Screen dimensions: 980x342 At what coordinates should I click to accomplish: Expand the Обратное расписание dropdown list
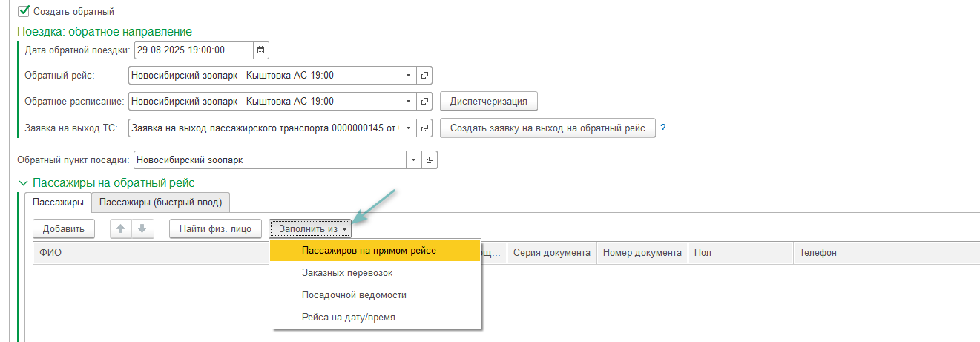[408, 101]
